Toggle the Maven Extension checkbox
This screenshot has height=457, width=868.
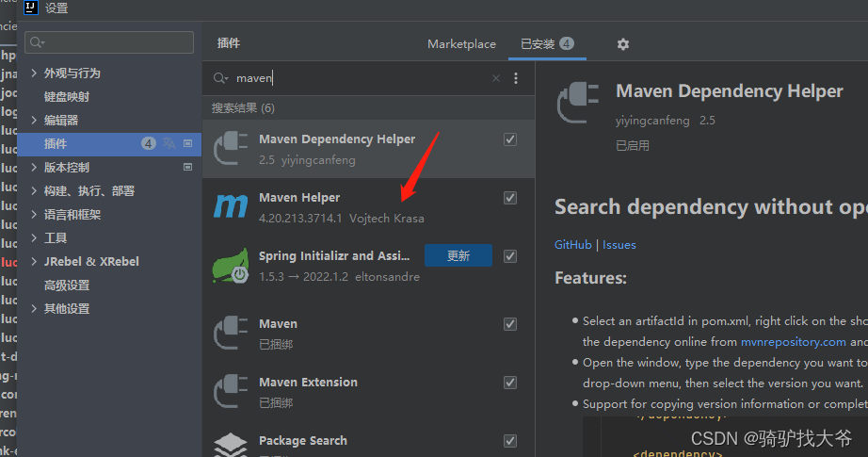click(510, 383)
